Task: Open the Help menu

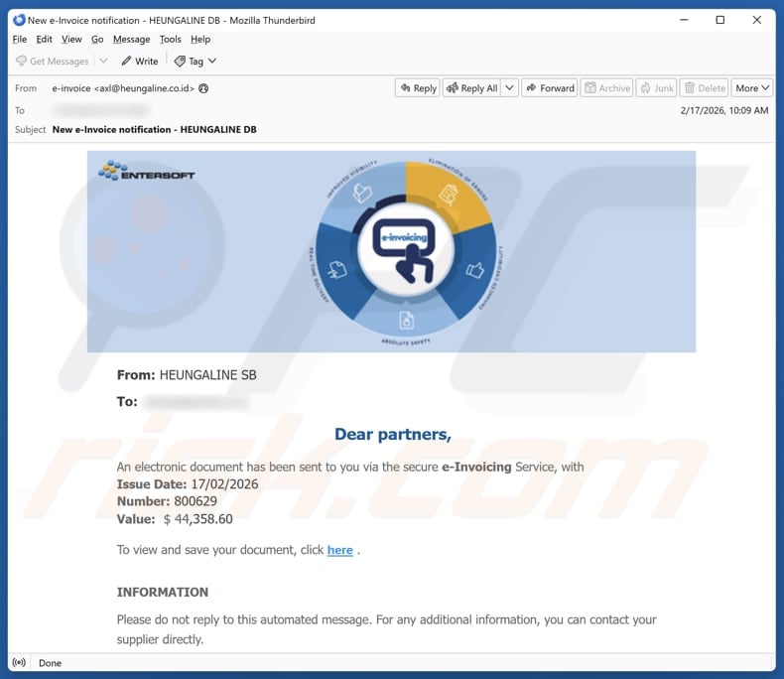Action: pos(200,39)
